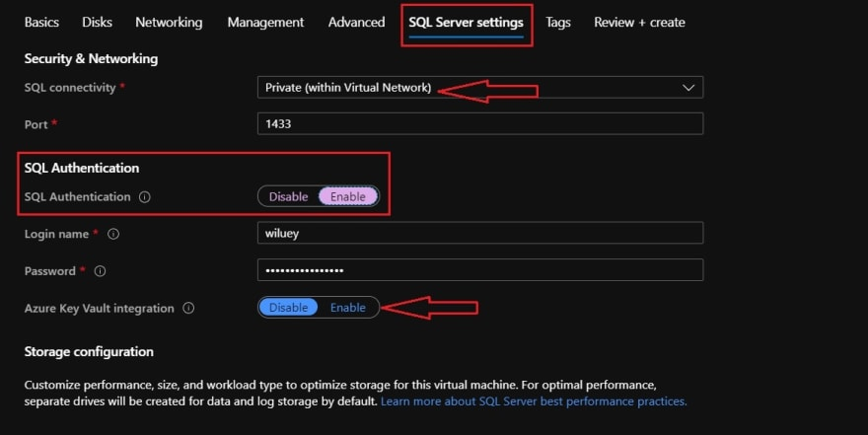The image size is (868, 435).
Task: Go to the Networking tab
Action: [169, 23]
